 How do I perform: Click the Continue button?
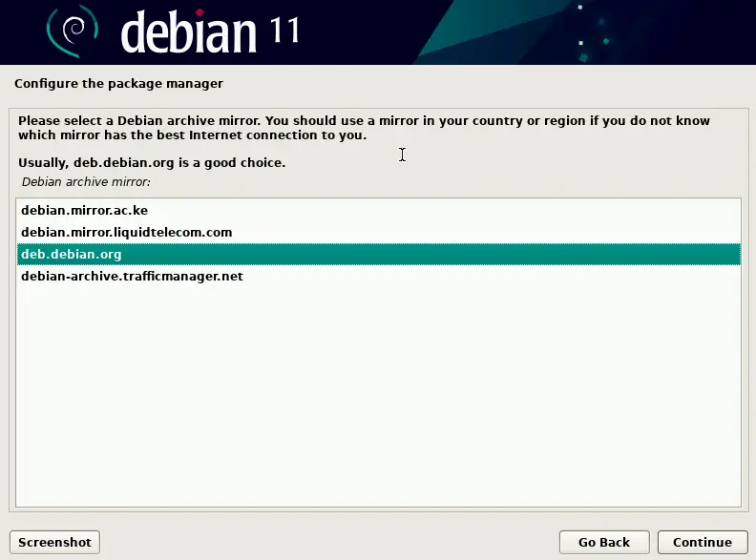click(x=703, y=542)
